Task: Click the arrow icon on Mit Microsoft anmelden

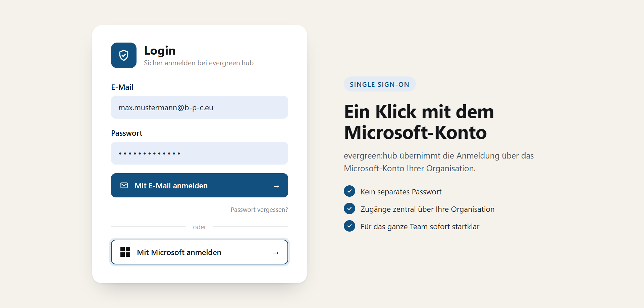Action: pos(276,253)
